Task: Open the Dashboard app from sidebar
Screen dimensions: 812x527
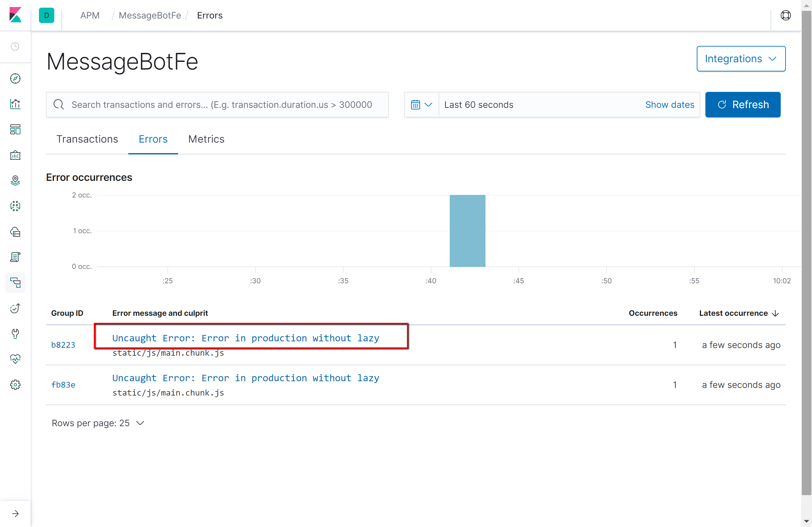Action: click(x=15, y=130)
